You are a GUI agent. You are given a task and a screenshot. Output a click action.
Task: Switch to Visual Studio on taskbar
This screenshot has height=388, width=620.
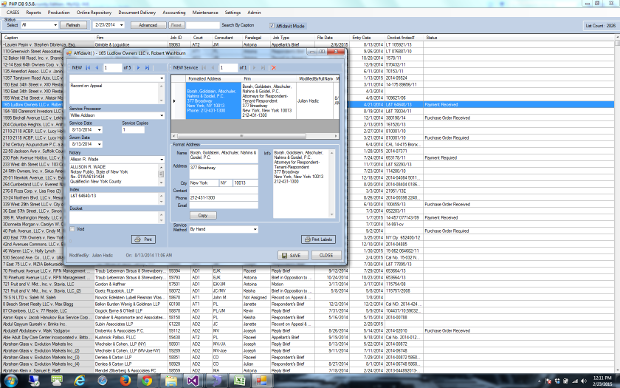(193, 380)
